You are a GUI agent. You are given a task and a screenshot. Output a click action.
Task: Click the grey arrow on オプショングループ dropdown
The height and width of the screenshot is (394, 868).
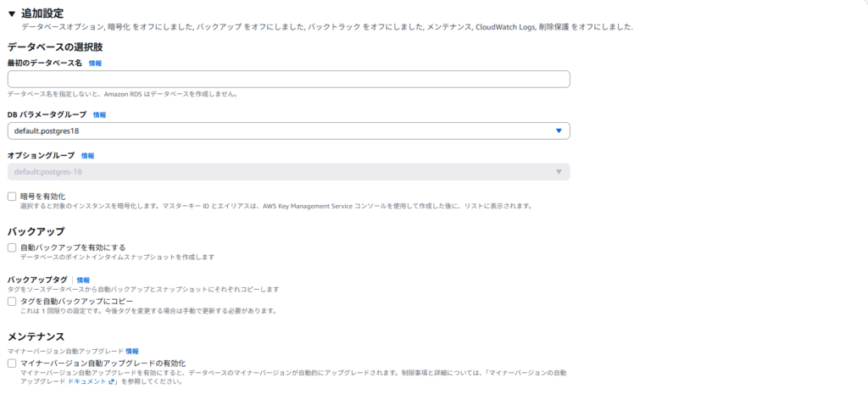click(559, 171)
